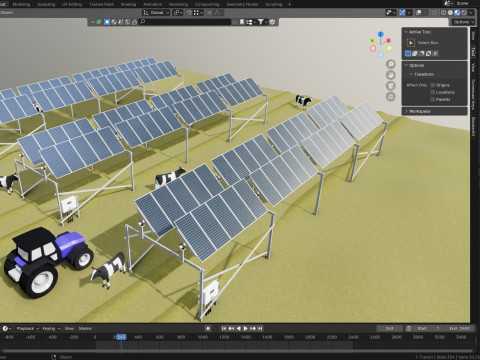Switch to the Modeling workspace tab

pos(21,4)
